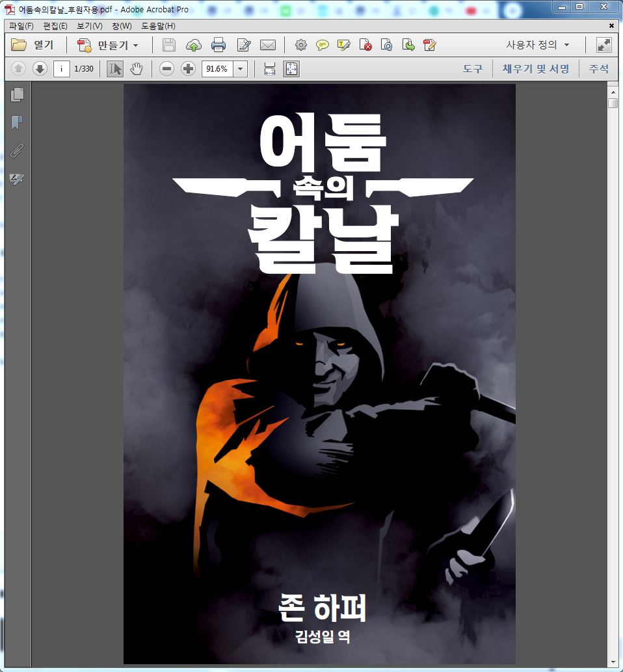Open the 보기(V) menu
This screenshot has width=623, height=672.
point(89,26)
